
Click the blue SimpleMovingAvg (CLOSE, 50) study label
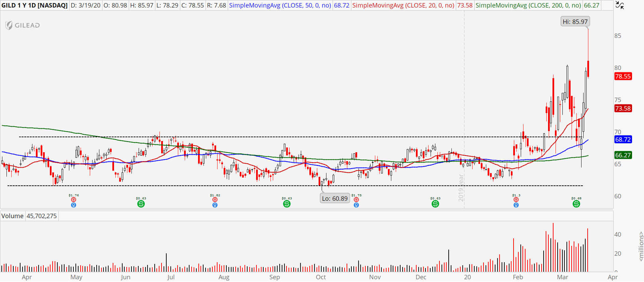coord(280,5)
